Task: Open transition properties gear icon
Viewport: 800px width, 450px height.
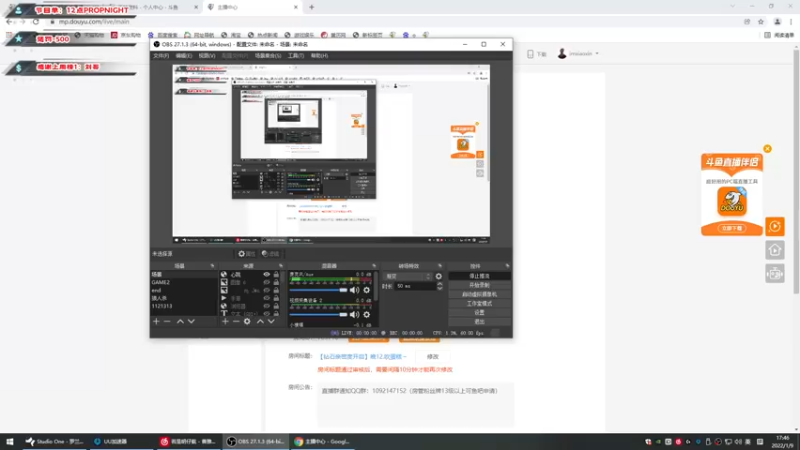Action: 438,276
